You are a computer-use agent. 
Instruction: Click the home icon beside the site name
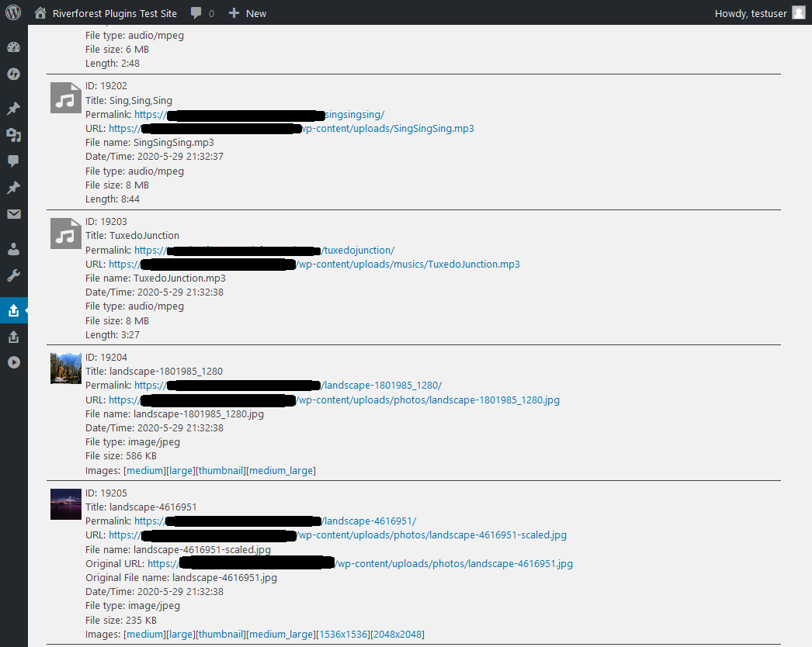click(40, 13)
